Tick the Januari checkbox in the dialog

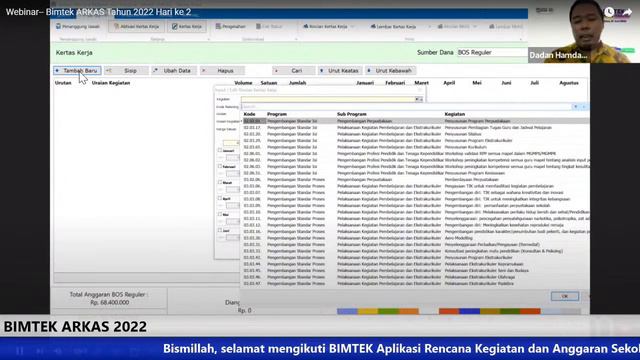pos(220,150)
